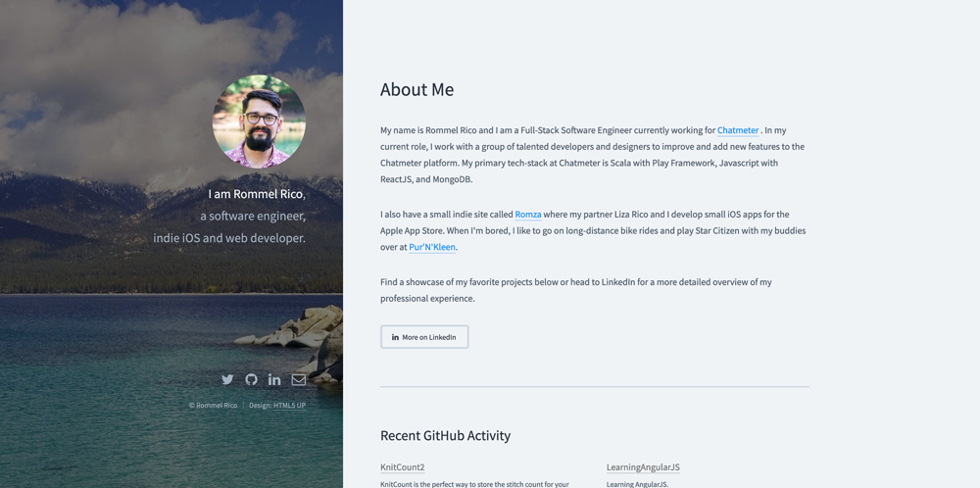Click the circular profile photo
The image size is (980, 488).
pos(259,122)
